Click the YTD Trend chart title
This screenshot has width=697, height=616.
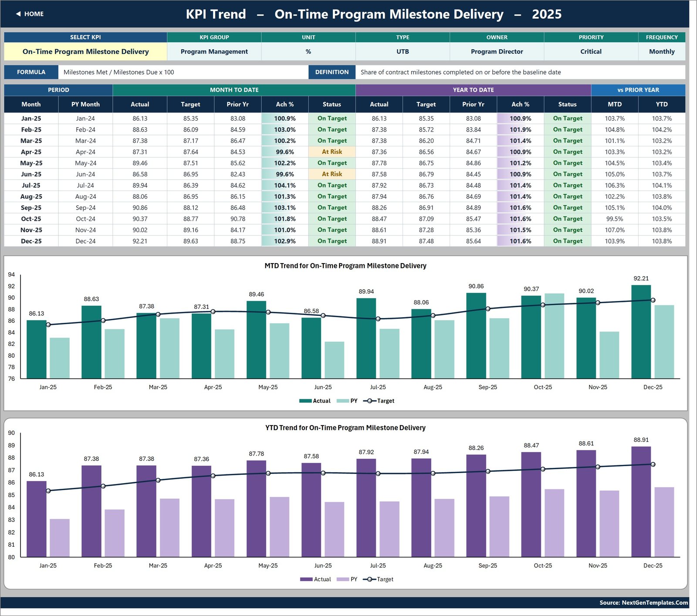345,428
